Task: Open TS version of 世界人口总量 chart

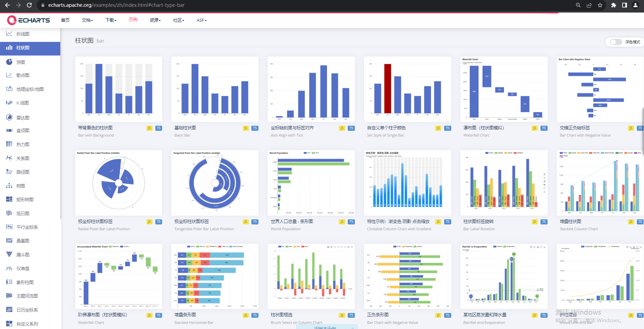Action: pyautogui.click(x=351, y=222)
